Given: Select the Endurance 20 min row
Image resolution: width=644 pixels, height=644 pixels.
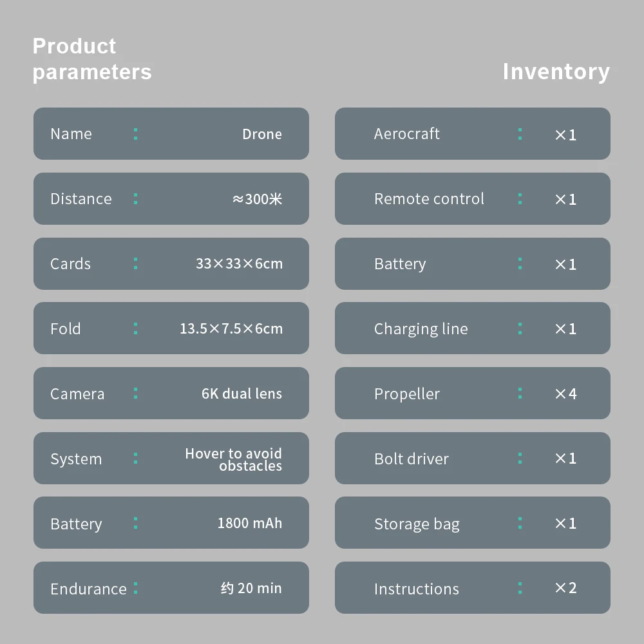Looking at the screenshot, I should tap(171, 588).
